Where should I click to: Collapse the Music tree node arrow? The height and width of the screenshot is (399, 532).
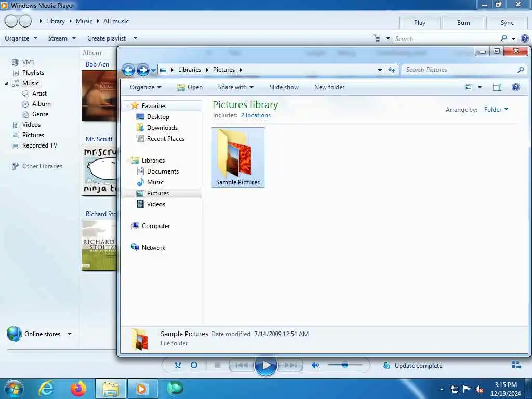[x=6, y=83]
